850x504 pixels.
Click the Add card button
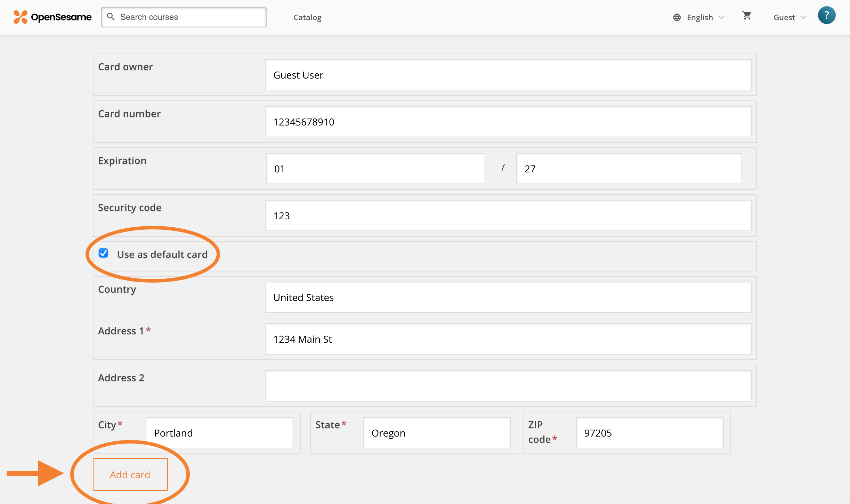[x=130, y=474]
